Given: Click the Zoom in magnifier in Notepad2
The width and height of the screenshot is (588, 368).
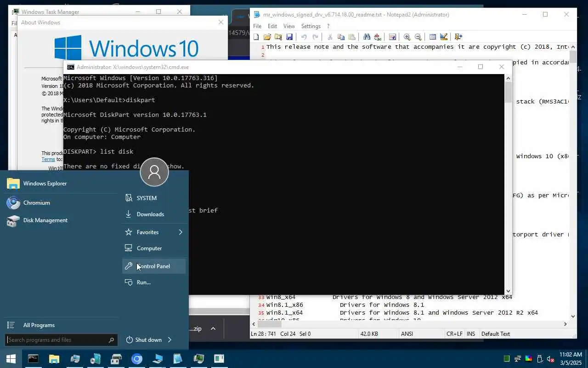Looking at the screenshot, I should tap(407, 37).
